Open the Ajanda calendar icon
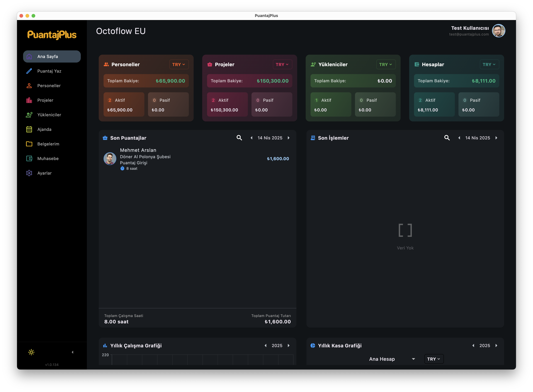 point(29,129)
